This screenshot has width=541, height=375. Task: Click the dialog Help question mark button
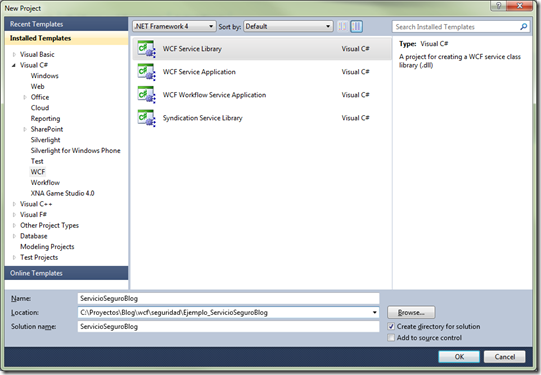pyautogui.click(x=499, y=6)
